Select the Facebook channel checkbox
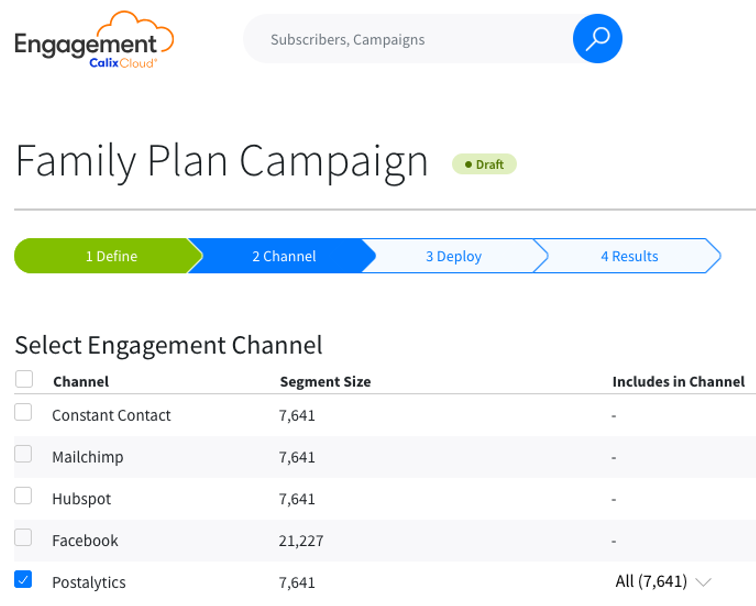 point(23,537)
